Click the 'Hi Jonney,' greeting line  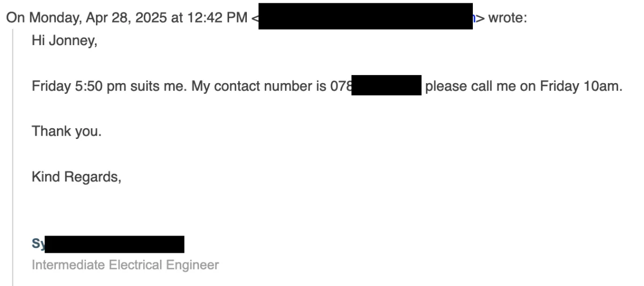pos(64,42)
